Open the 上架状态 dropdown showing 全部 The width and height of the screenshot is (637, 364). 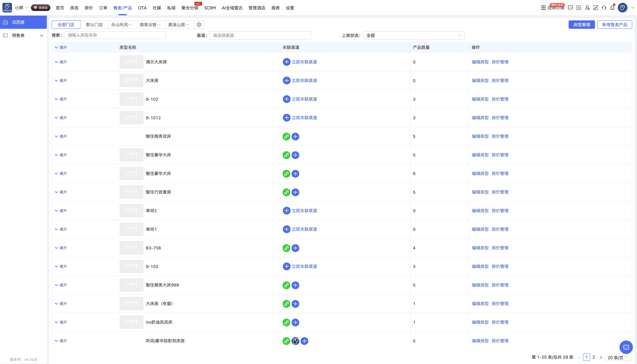point(414,36)
